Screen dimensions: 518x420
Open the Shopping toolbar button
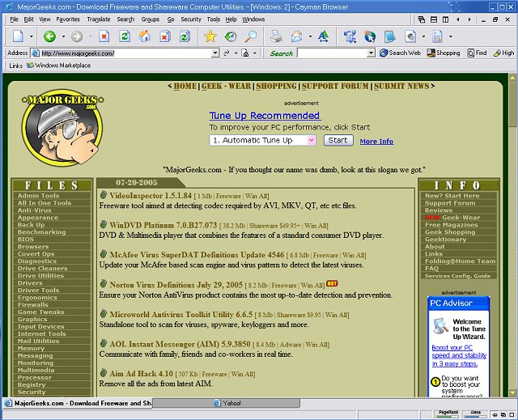pyautogui.click(x=444, y=53)
